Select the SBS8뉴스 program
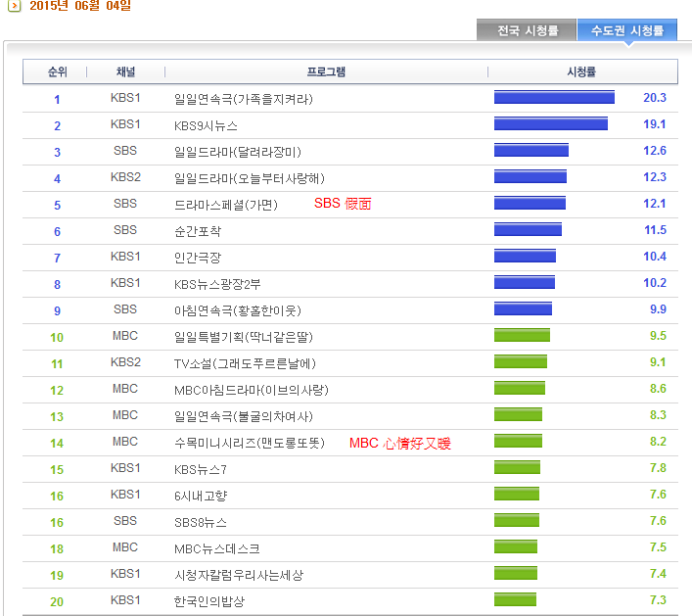Screen dimensions: 692x616 [201, 522]
